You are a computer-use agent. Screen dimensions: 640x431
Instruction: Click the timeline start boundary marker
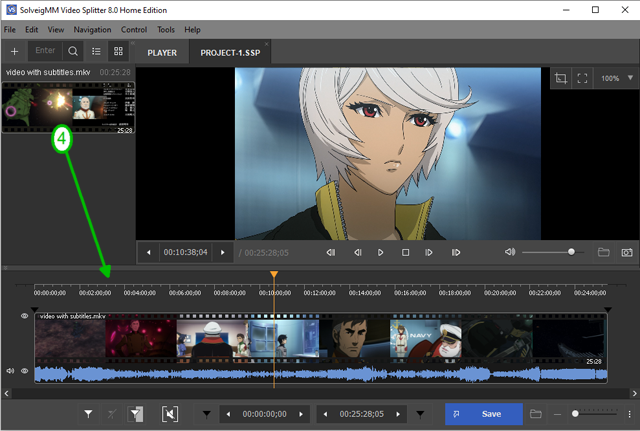(x=35, y=310)
